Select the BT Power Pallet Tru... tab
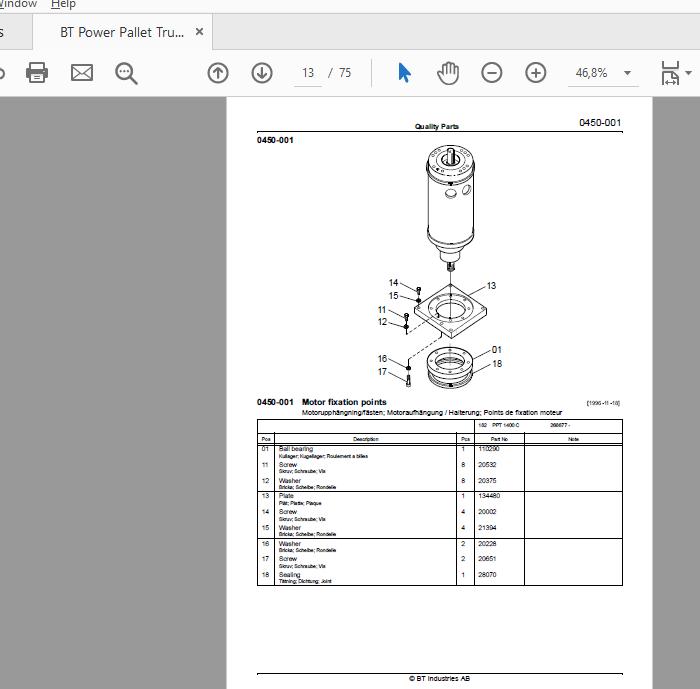 (x=122, y=32)
